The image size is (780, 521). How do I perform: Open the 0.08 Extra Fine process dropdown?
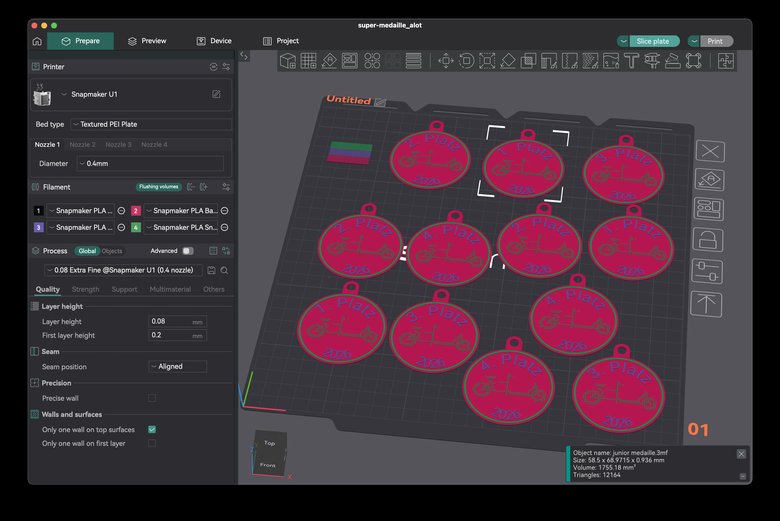point(123,270)
